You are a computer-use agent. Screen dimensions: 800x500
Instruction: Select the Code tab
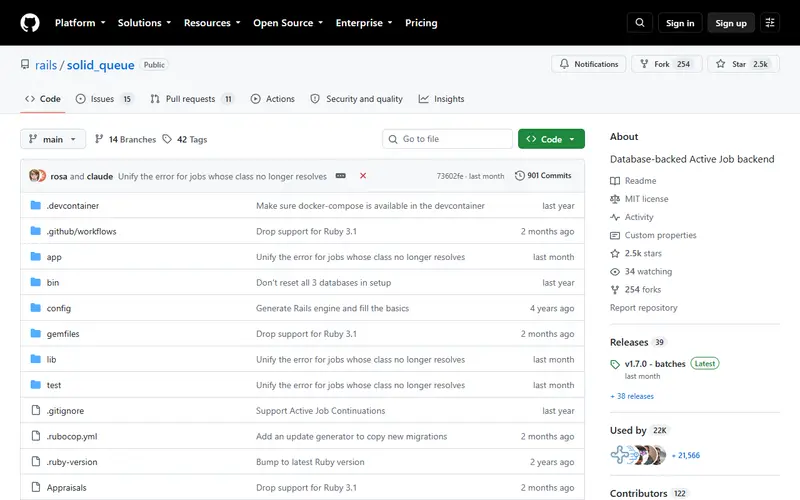43,99
